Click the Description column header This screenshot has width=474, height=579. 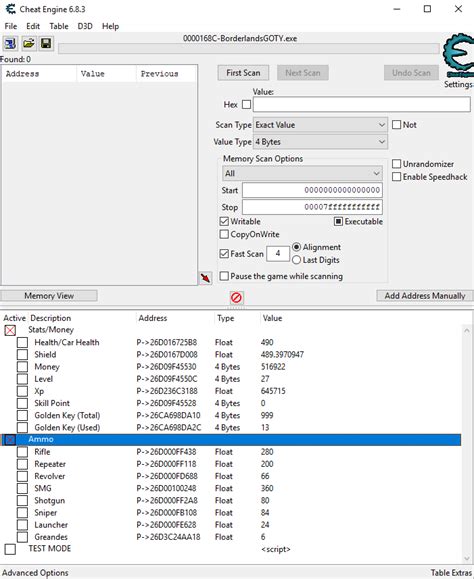pos(51,318)
